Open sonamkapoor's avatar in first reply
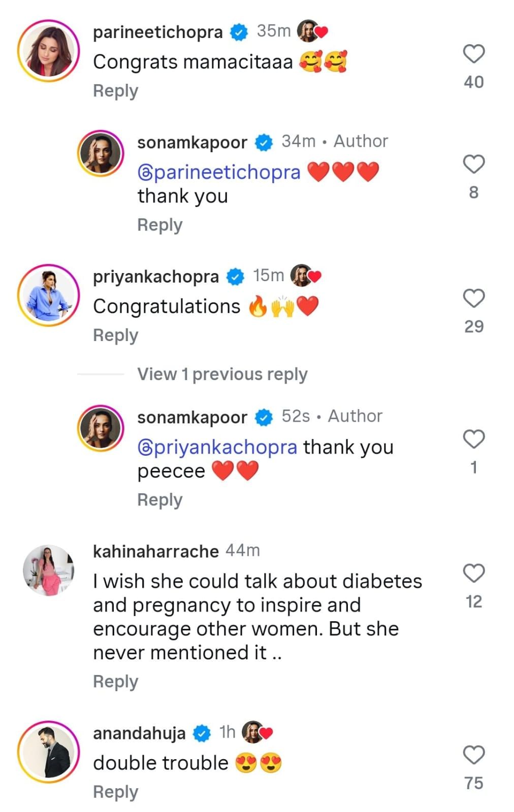 [x=101, y=153]
